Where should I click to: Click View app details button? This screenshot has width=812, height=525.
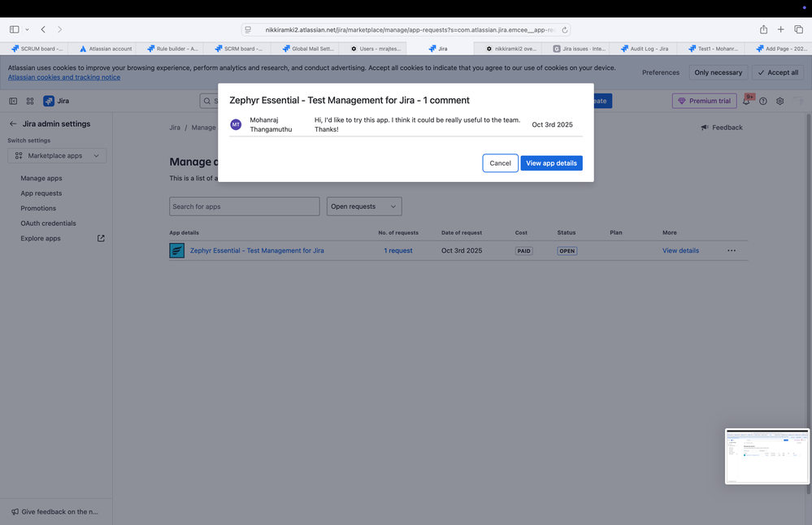[551, 163]
